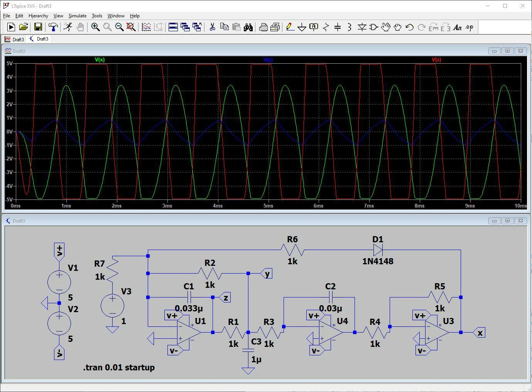
Task: Click the Print Setup icon
Action: [275, 27]
